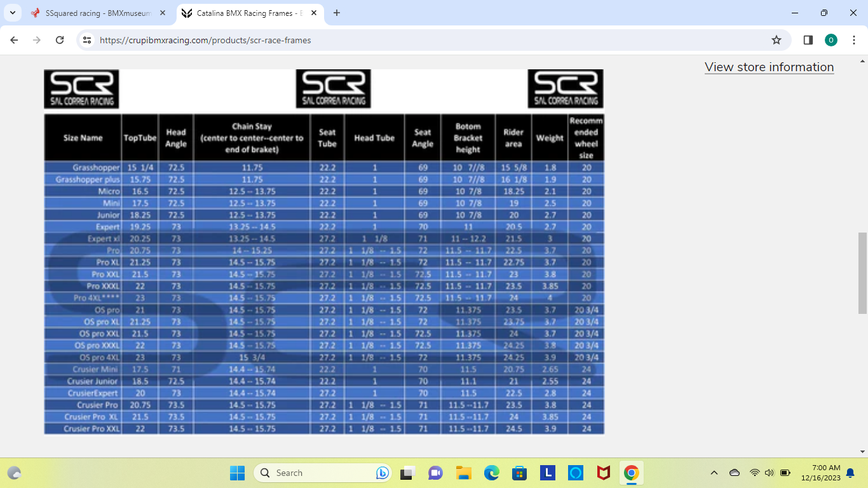Viewport: 868px width, 488px height.
Task: Click the 'Chain Stay' column header
Action: [252, 138]
